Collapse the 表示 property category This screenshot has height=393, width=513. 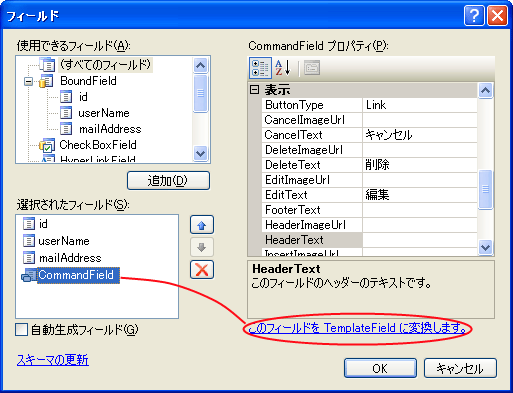pyautogui.click(x=255, y=90)
